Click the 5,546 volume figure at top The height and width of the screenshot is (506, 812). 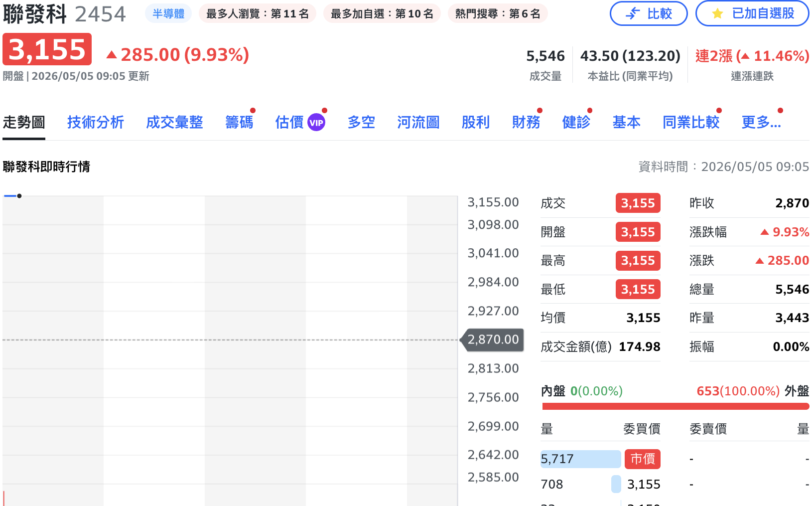click(x=545, y=56)
